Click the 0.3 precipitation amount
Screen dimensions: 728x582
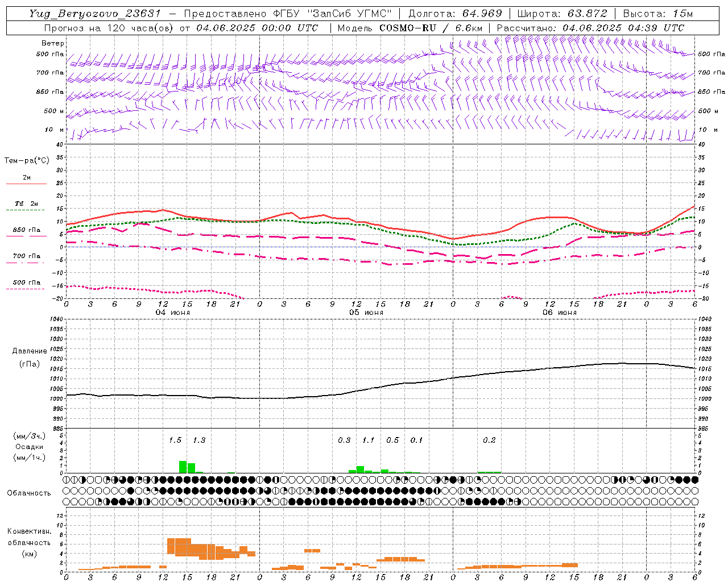[x=344, y=440]
